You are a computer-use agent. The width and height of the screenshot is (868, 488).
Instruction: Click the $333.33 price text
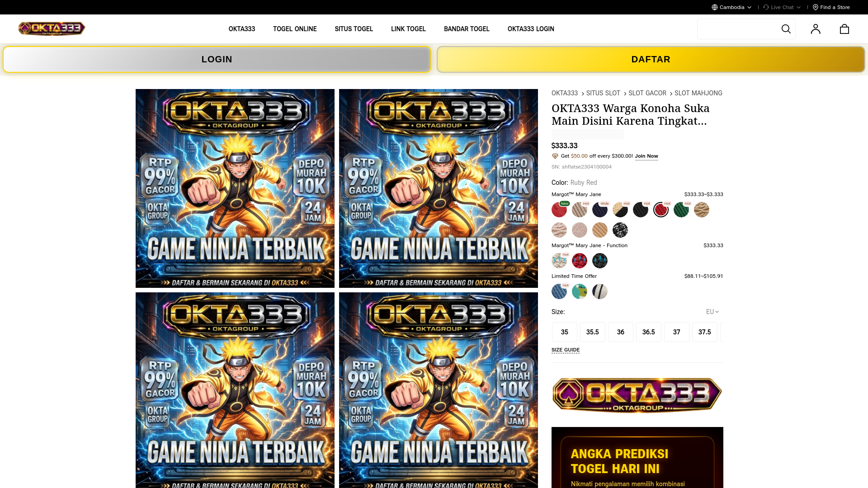pyautogui.click(x=565, y=145)
